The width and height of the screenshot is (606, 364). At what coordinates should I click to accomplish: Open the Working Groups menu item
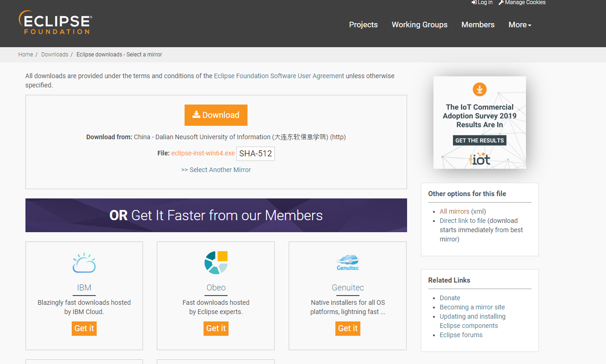420,25
